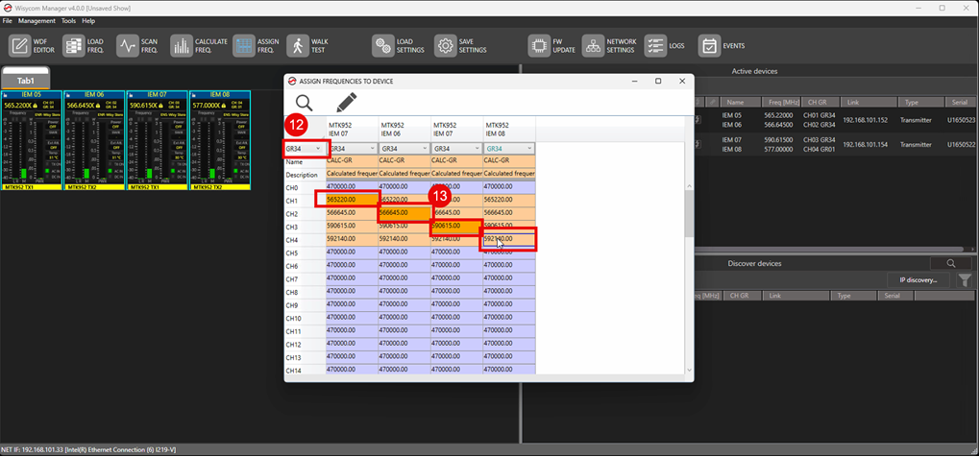This screenshot has width=980, height=457.
Task: Open the Calculate Freq. tool
Action: [182, 45]
